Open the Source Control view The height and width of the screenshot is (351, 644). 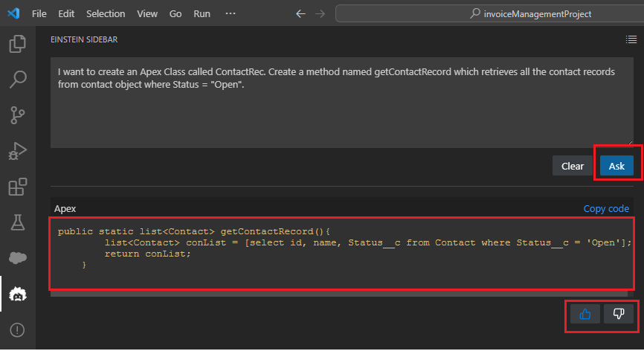click(x=17, y=115)
